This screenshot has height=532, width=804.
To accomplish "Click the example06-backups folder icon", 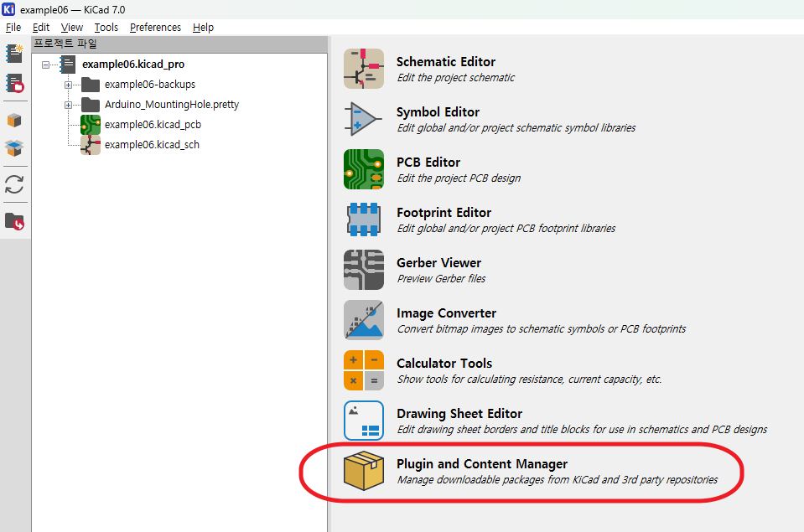I will point(91,85).
